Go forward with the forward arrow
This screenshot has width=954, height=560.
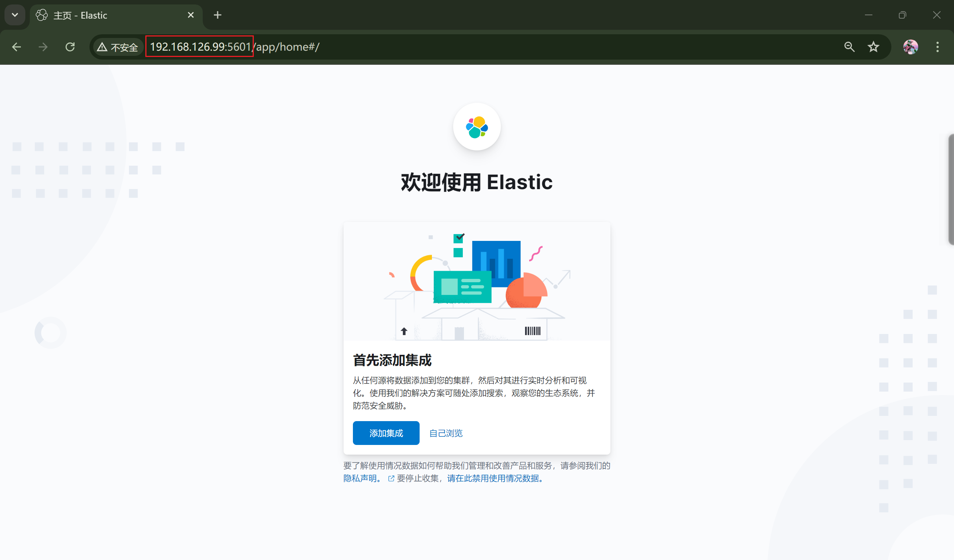tap(43, 47)
